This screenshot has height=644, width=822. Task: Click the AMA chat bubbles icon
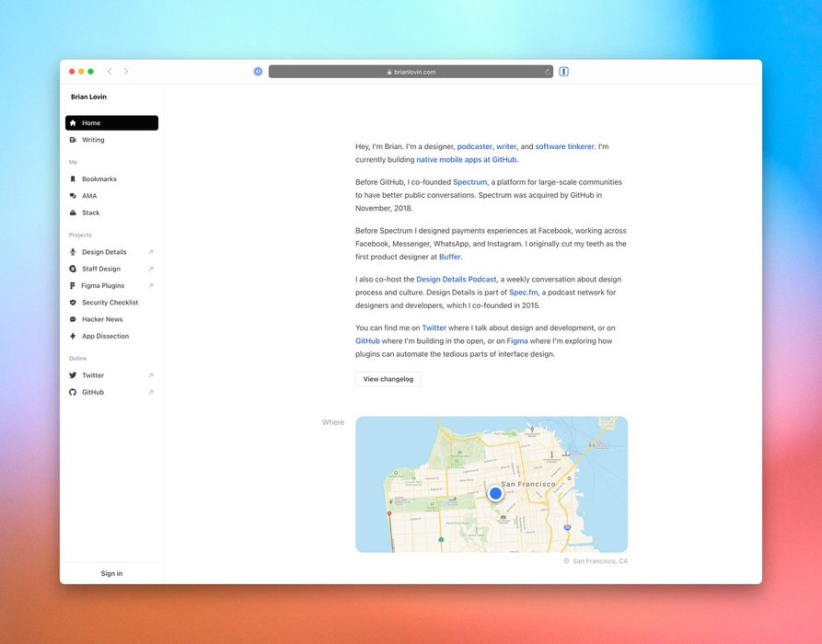73,196
